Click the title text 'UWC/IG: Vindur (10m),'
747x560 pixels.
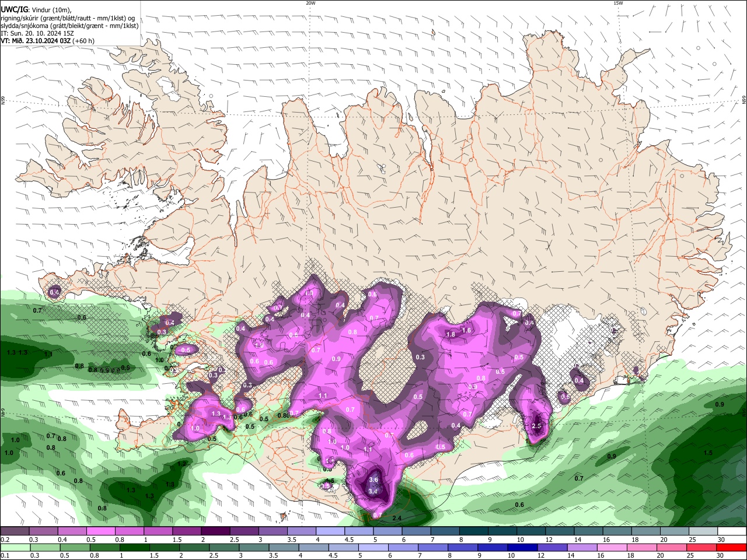(x=36, y=10)
